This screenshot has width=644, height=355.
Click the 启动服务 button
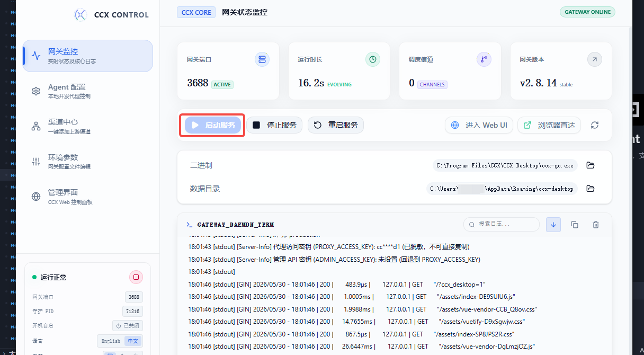(213, 125)
